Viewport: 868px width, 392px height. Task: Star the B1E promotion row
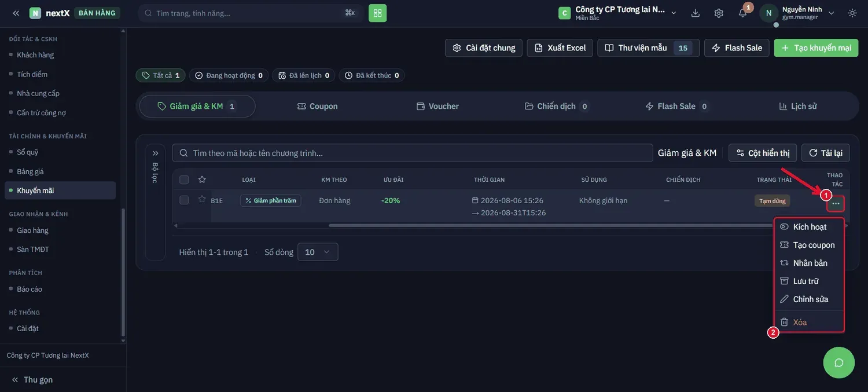tap(202, 199)
